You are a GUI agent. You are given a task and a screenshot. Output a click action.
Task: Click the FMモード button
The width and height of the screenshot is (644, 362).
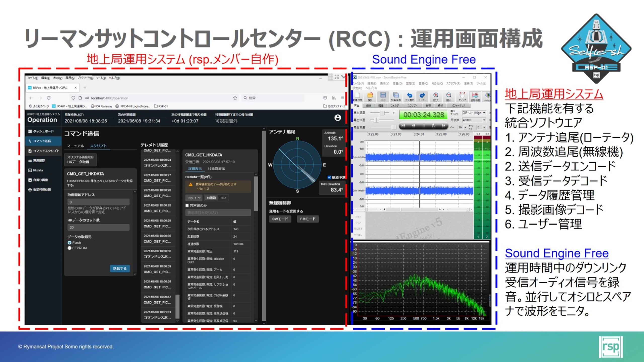[308, 219]
